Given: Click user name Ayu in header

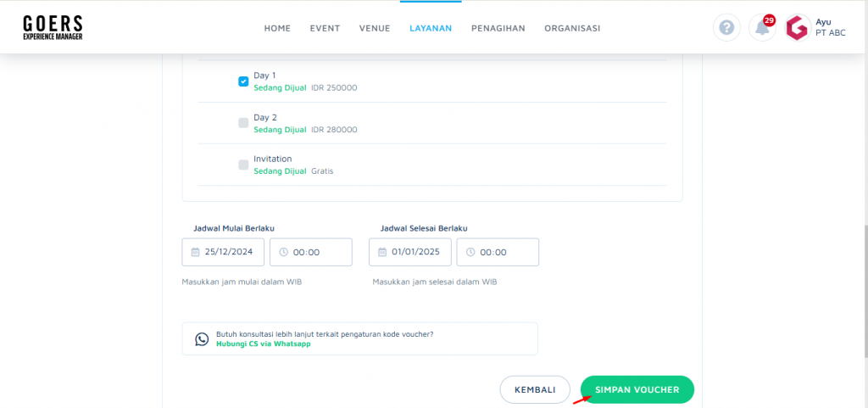Looking at the screenshot, I should pos(822,21).
